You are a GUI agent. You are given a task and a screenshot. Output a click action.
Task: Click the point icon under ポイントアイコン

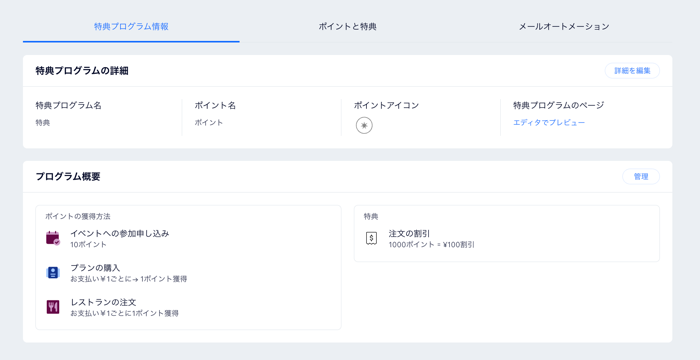(364, 126)
